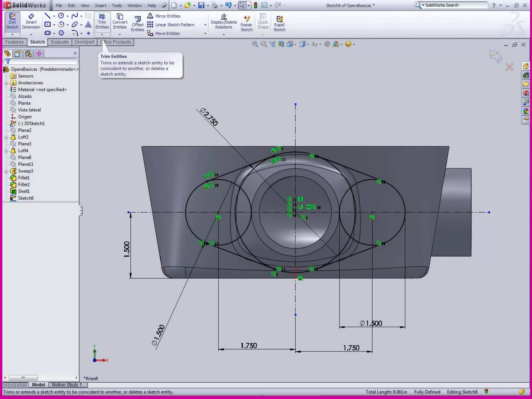Click Zoom to Fit icon

255,44
